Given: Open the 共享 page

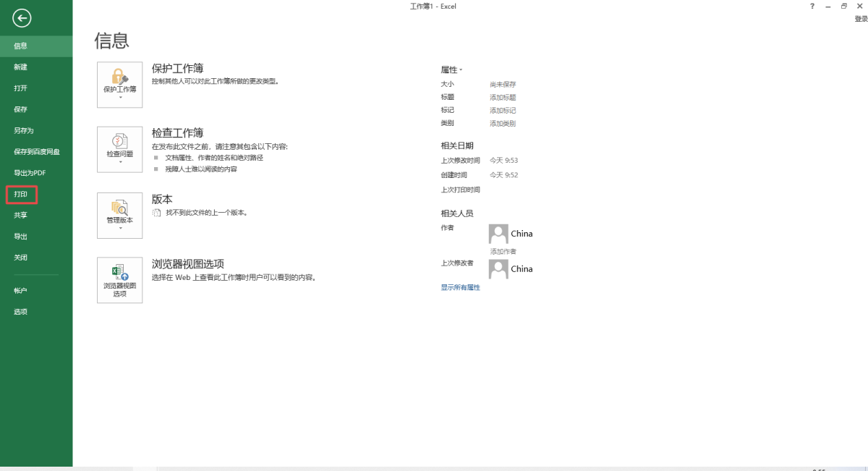Looking at the screenshot, I should pyautogui.click(x=36, y=216).
